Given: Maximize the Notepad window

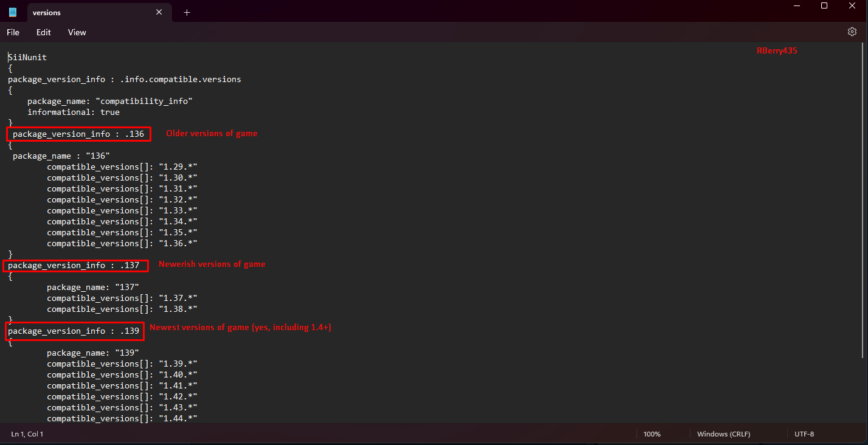Looking at the screenshot, I should [824, 6].
